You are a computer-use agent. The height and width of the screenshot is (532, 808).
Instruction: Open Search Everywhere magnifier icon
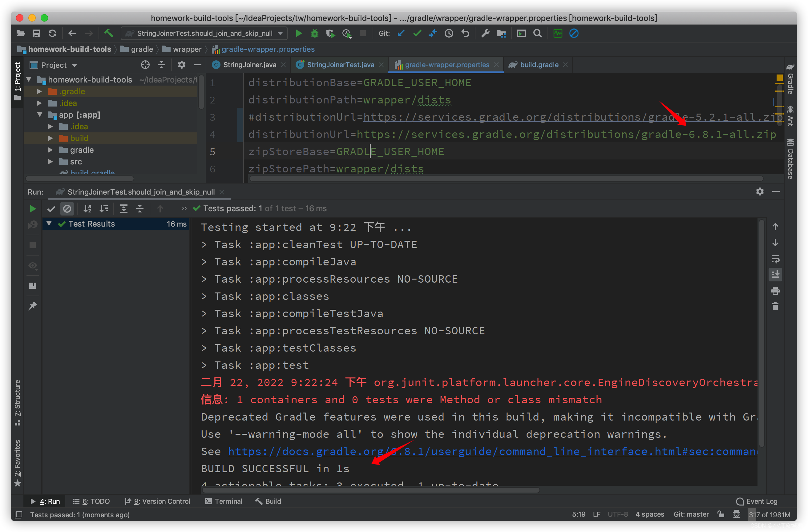(537, 33)
